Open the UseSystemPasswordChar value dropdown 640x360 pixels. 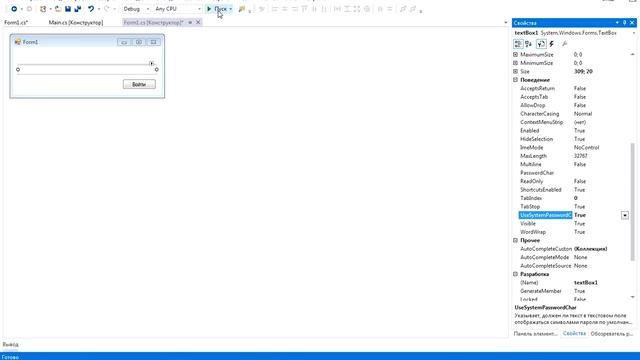(625, 215)
